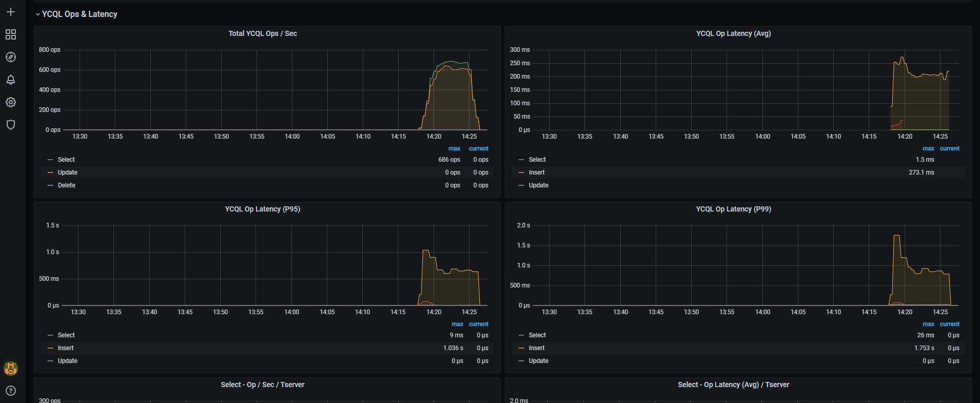Toggle Insert series in Latency (P99) legend
This screenshot has width=980, height=403.
(x=537, y=348)
